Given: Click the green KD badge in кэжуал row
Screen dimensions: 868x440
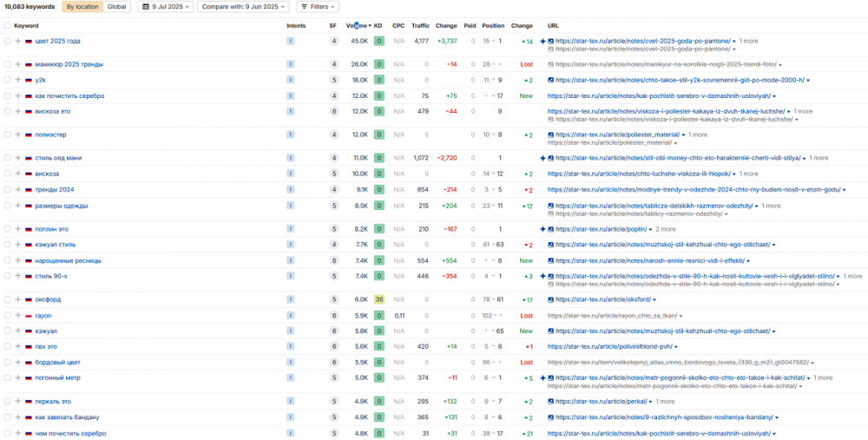Looking at the screenshot, I should [378, 331].
